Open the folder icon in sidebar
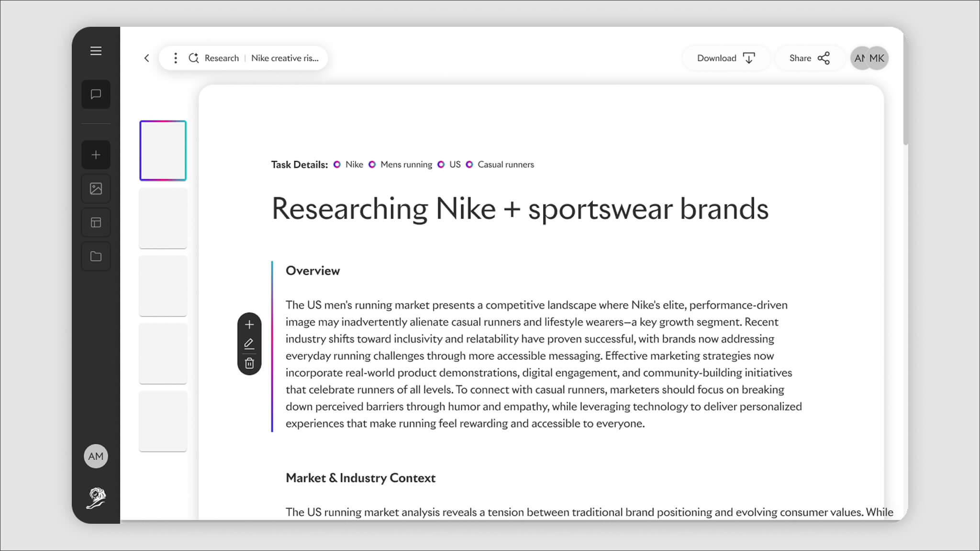This screenshot has width=980, height=551. 96,256
